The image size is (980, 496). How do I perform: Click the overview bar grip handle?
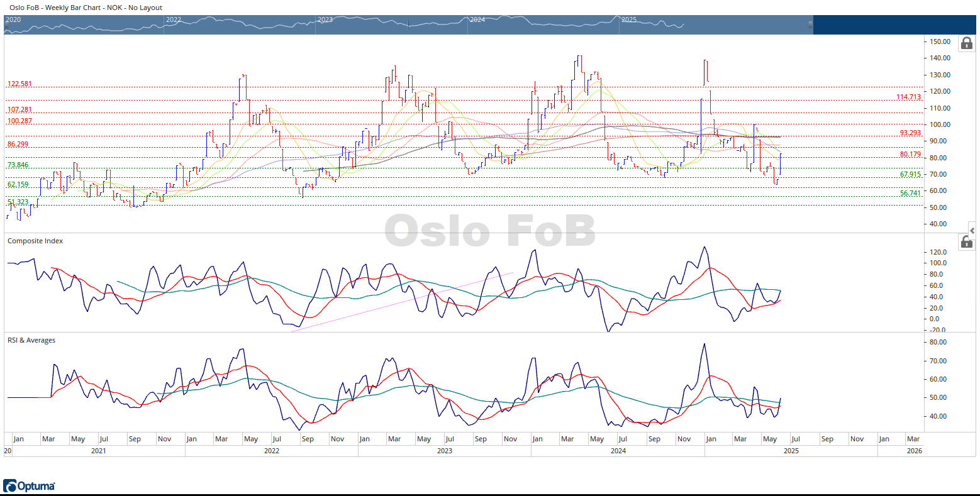click(x=810, y=25)
